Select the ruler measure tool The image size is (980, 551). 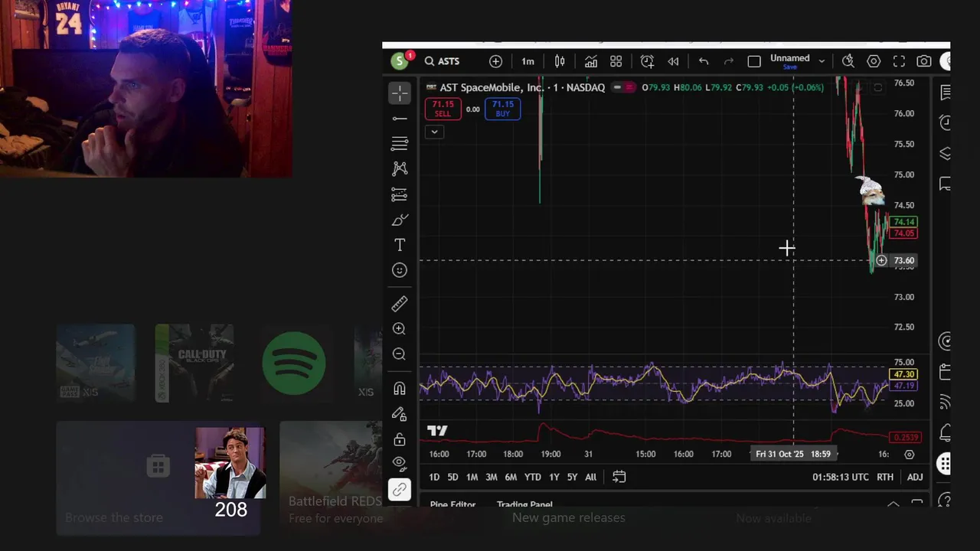(x=400, y=304)
